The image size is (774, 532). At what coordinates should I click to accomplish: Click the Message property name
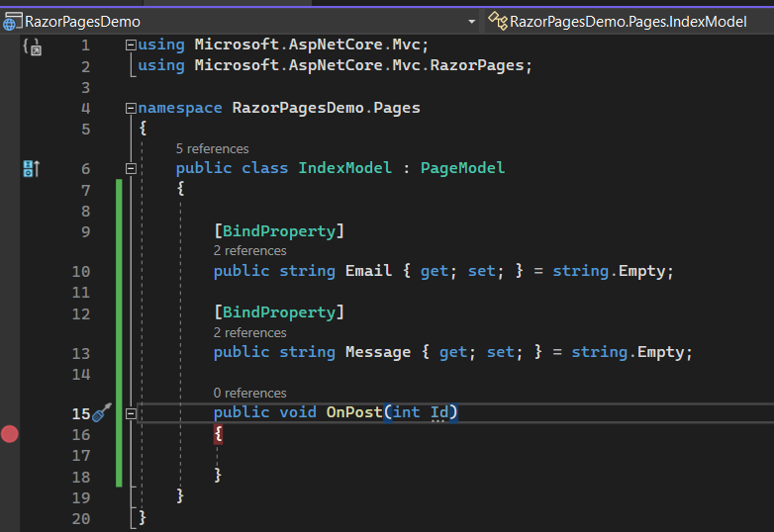click(x=378, y=352)
